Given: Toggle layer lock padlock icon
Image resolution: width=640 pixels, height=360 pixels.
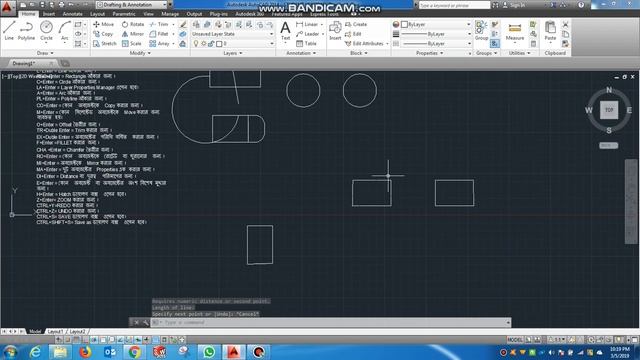Looking at the screenshot, I should 211,44.
